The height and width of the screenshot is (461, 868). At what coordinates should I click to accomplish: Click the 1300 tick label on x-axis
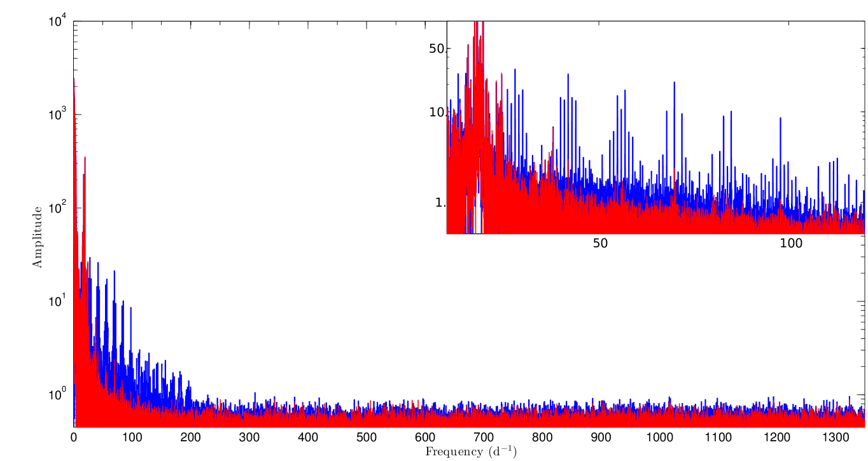835,437
